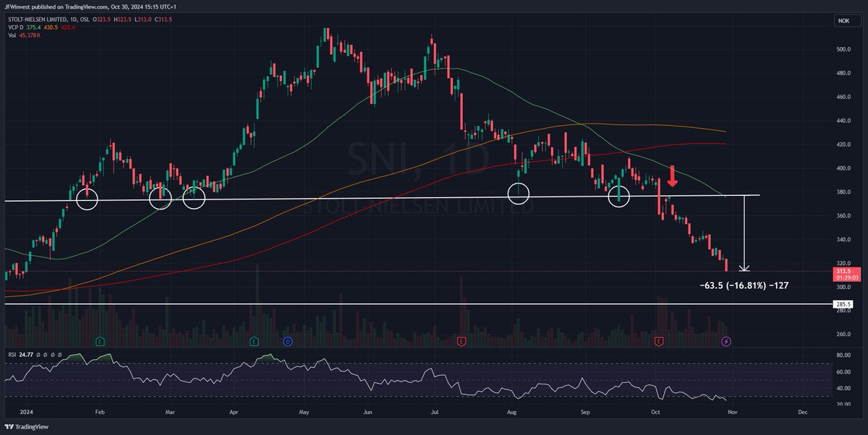Click the red earnings E marker in July
Screen dimensions: 868x435
[x=461, y=340]
